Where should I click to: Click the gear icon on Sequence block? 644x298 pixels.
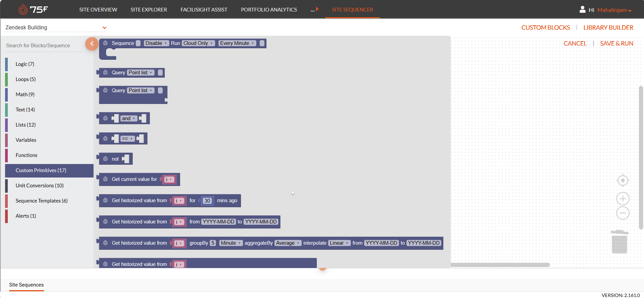click(x=105, y=43)
